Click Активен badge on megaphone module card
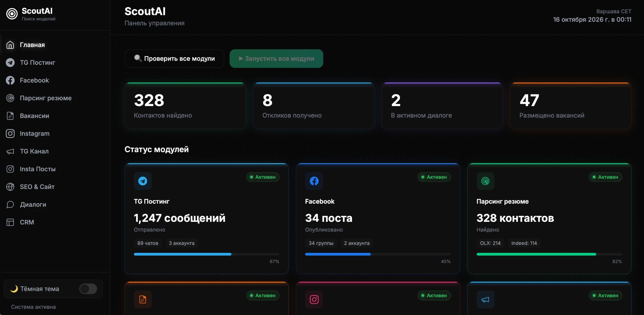The image size is (644, 315). point(605,295)
